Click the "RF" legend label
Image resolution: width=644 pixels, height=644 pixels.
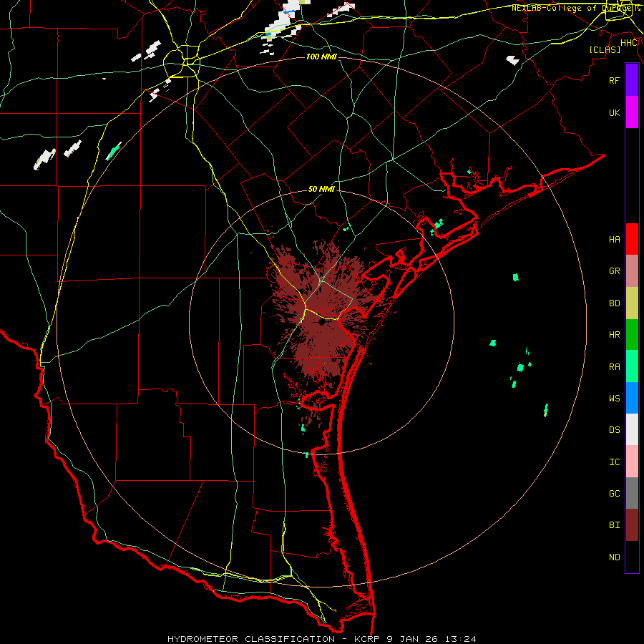coord(614,80)
